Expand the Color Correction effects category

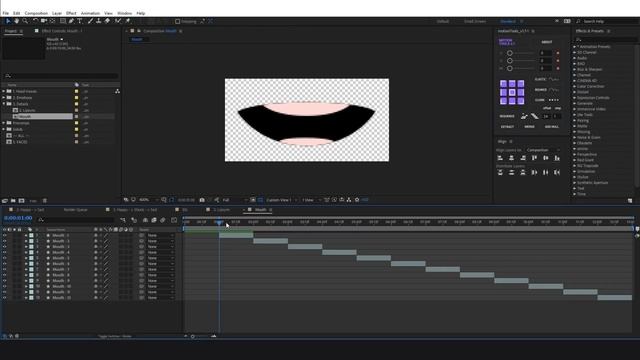574,86
